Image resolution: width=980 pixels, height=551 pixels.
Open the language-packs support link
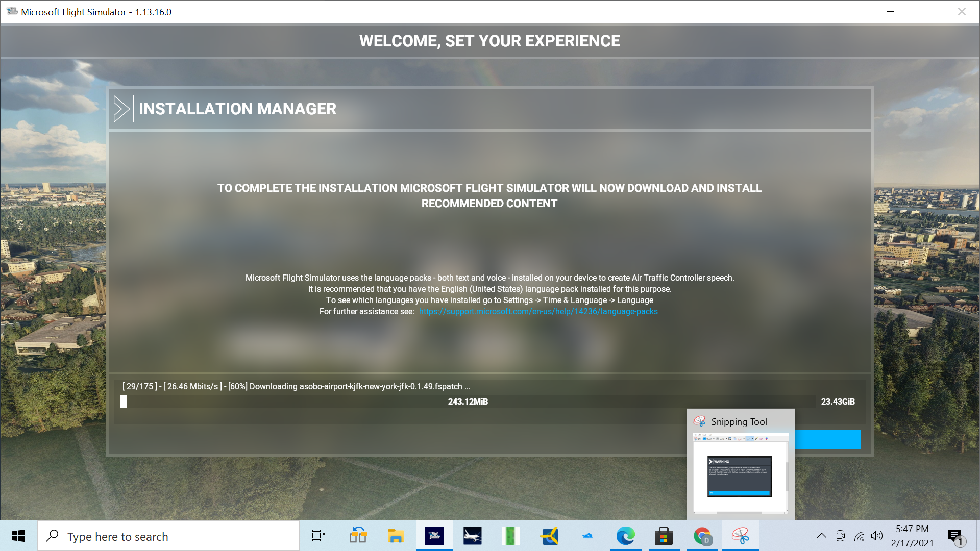(538, 312)
